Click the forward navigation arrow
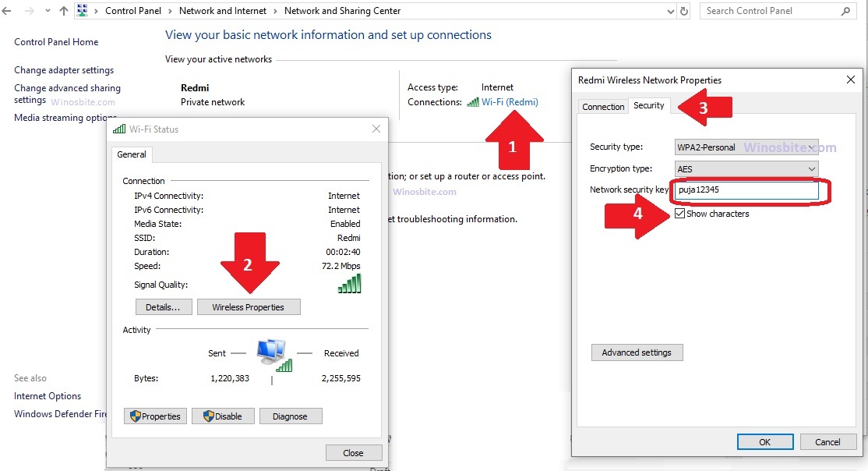868x471 pixels. pyautogui.click(x=28, y=12)
